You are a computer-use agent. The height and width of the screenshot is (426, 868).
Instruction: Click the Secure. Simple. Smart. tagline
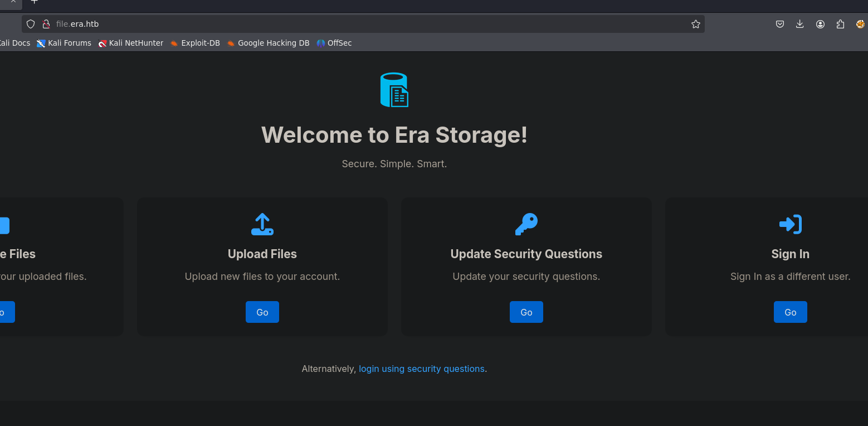click(394, 164)
